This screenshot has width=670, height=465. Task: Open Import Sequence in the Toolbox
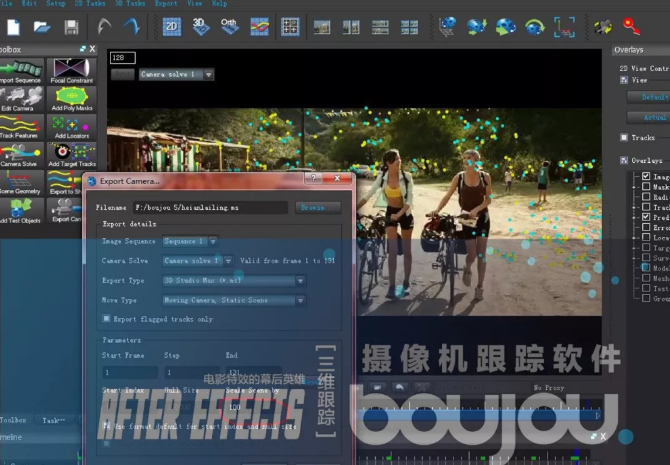[21, 71]
